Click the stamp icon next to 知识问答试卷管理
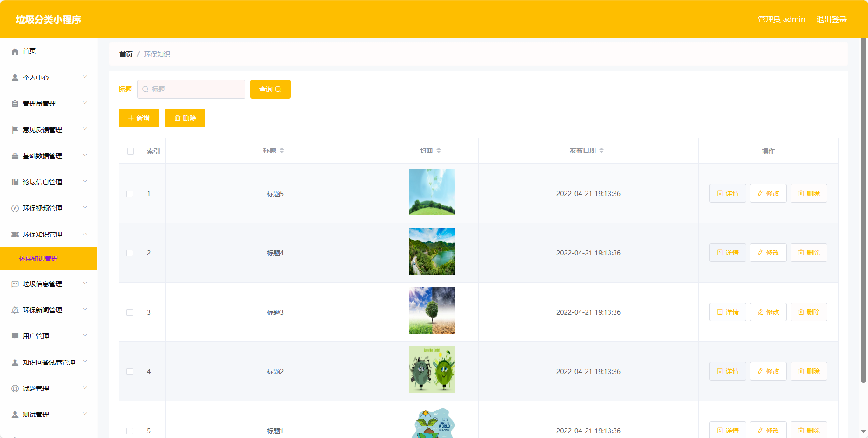The image size is (868, 438). 15,362
